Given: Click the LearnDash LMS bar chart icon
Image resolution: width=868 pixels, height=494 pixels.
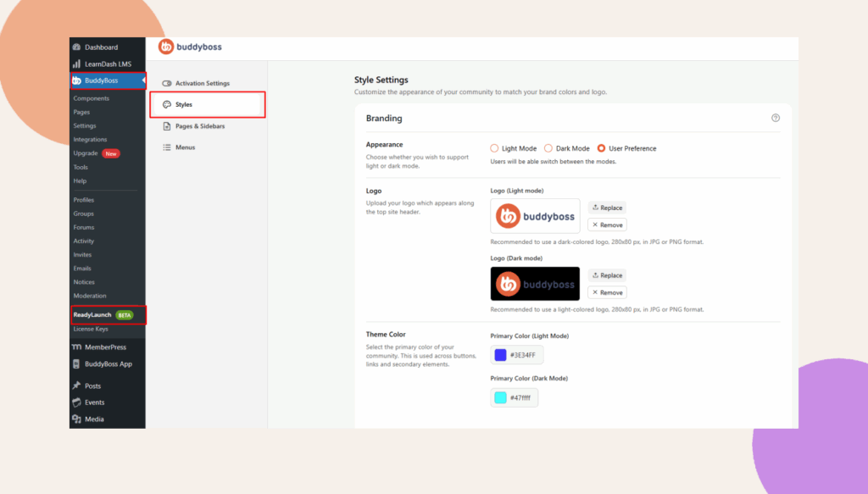Looking at the screenshot, I should click(x=76, y=64).
